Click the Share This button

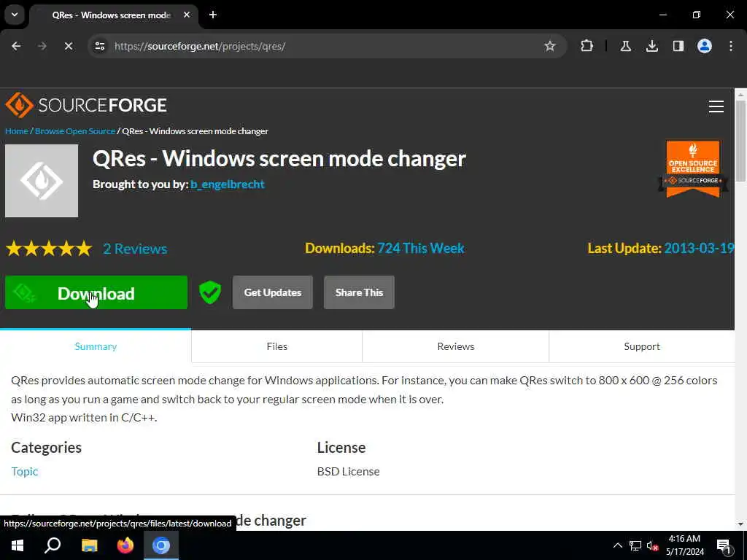[x=359, y=292]
